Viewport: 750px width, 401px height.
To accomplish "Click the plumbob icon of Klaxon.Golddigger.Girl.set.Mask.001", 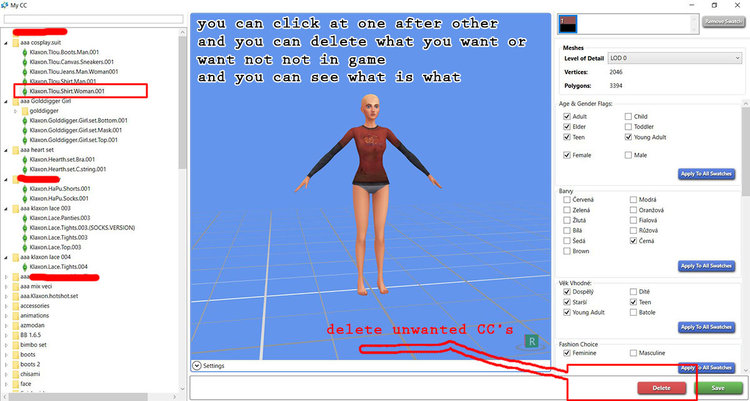I will (24, 130).
